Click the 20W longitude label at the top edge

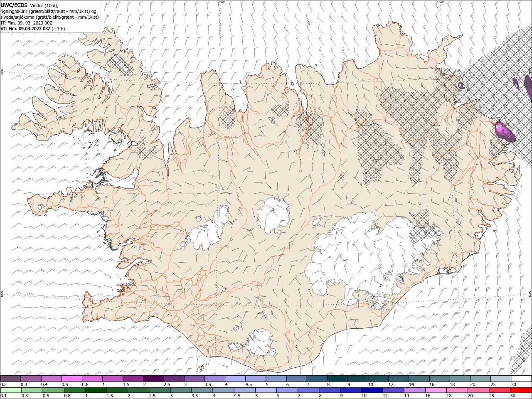[x=221, y=2]
